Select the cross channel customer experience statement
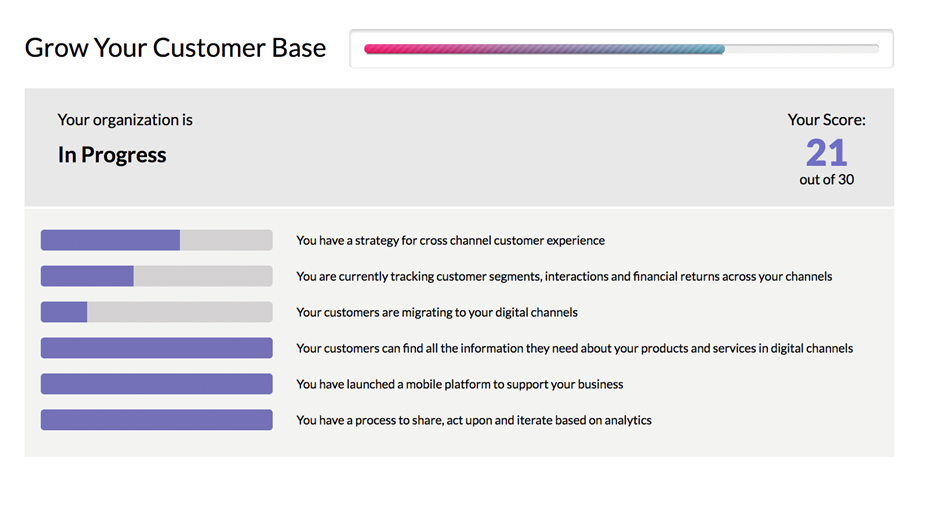This screenshot has width=936, height=508. [450, 241]
